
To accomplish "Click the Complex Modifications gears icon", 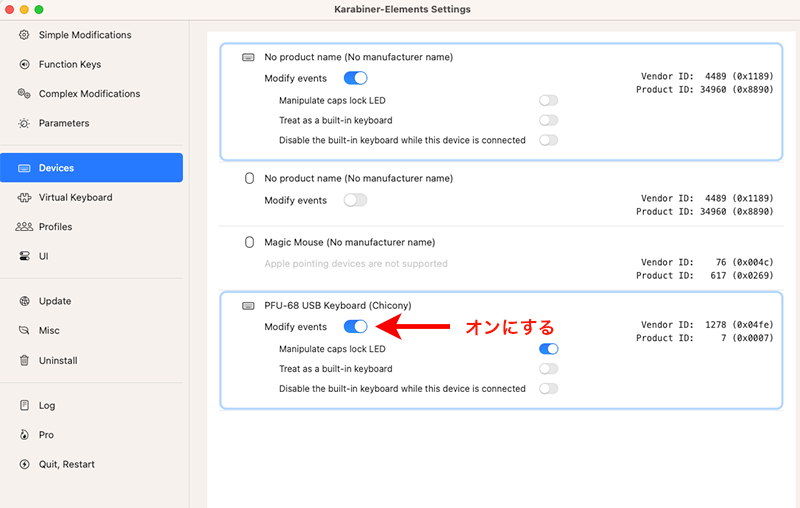I will [24, 93].
